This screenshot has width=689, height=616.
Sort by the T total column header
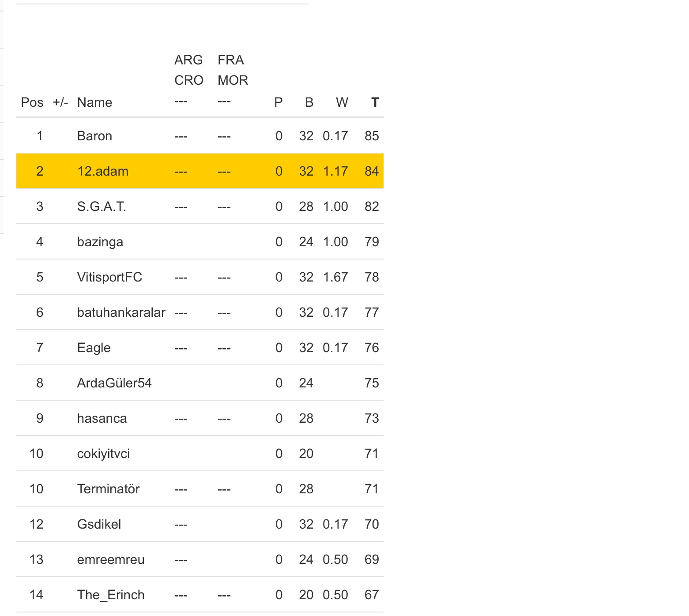click(375, 102)
